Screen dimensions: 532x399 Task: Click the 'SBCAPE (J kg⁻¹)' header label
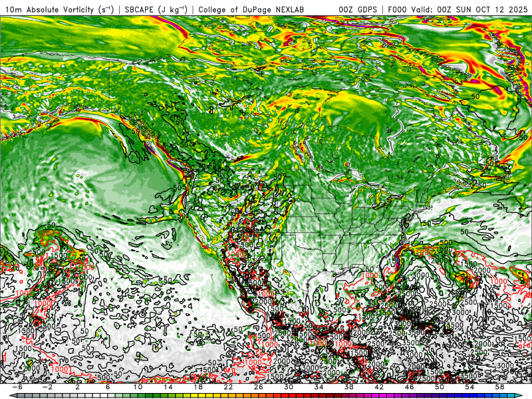pos(156,9)
